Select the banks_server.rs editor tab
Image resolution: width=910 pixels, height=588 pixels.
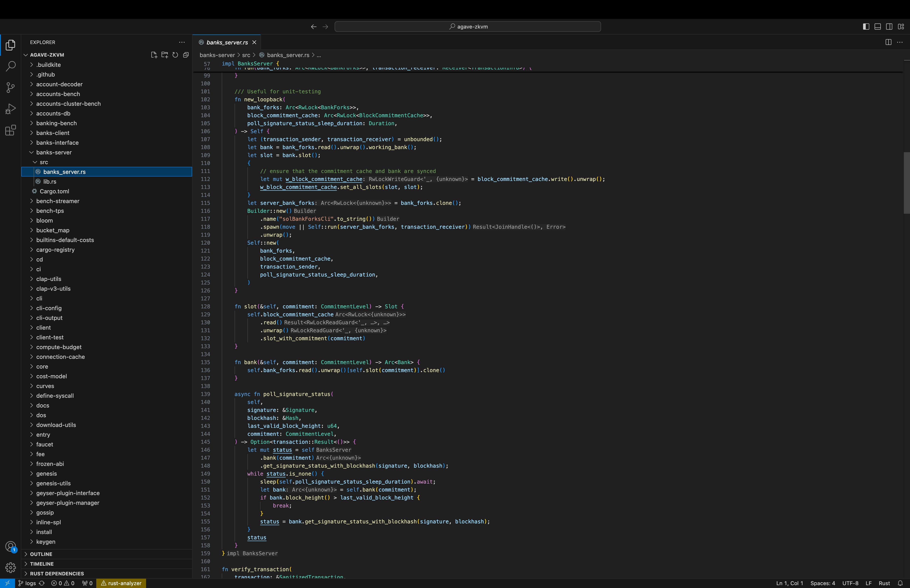point(227,42)
